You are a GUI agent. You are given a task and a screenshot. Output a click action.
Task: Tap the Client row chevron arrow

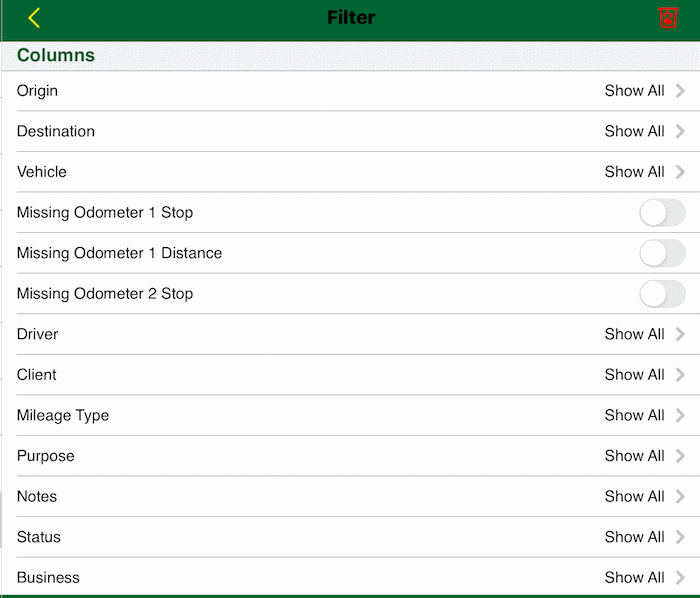680,375
